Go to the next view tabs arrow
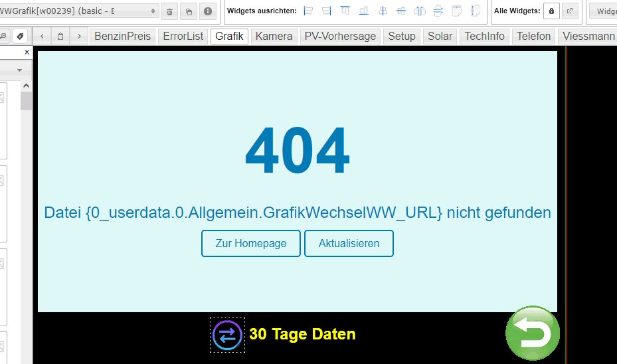 coord(79,37)
